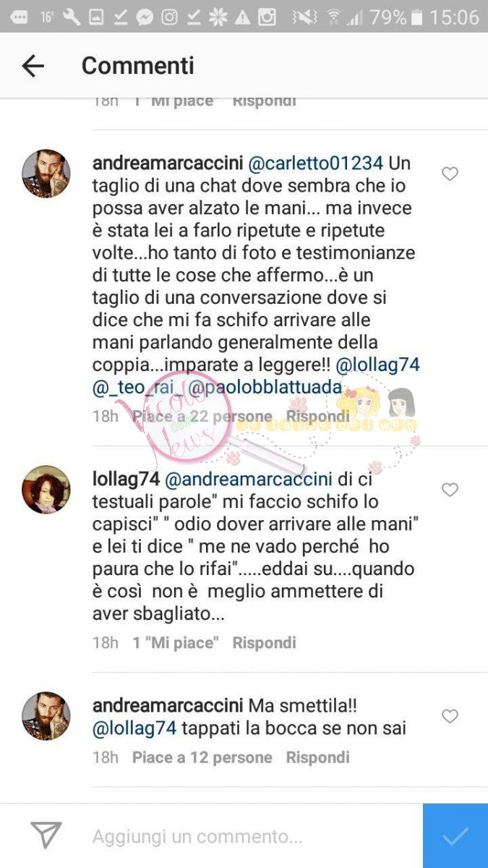Viewport: 488px width, 868px height.
Task: Like the 'Ma smettila!!' comment heart
Action: click(450, 716)
